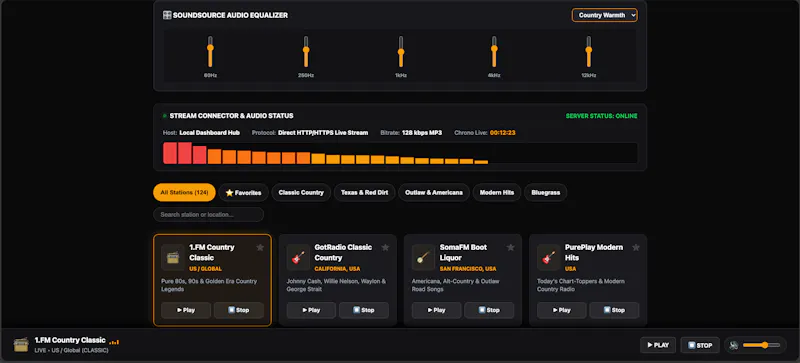The width and height of the screenshot is (800, 363).
Task: Stop the 1.FM Country Classic station card
Action: 239,310
